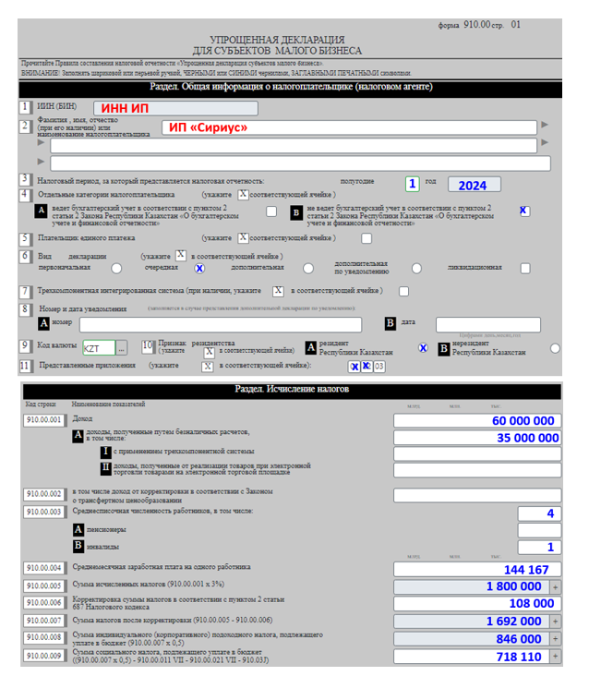Click the half-year field showing 1
589x700 pixels.
tap(412, 184)
